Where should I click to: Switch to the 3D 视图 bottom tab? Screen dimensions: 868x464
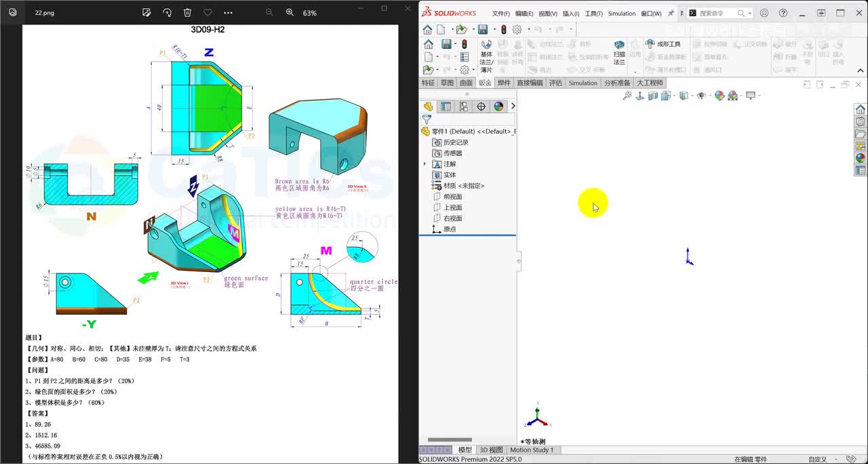click(x=491, y=450)
